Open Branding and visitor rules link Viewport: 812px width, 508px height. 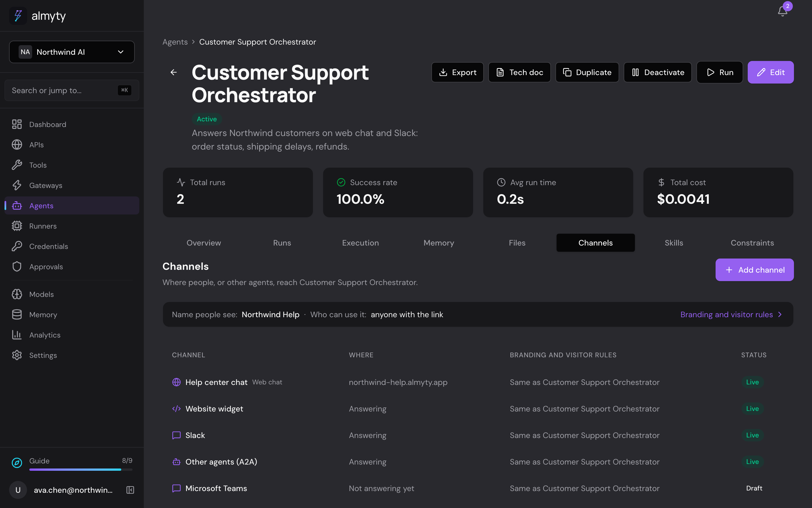[731, 314]
